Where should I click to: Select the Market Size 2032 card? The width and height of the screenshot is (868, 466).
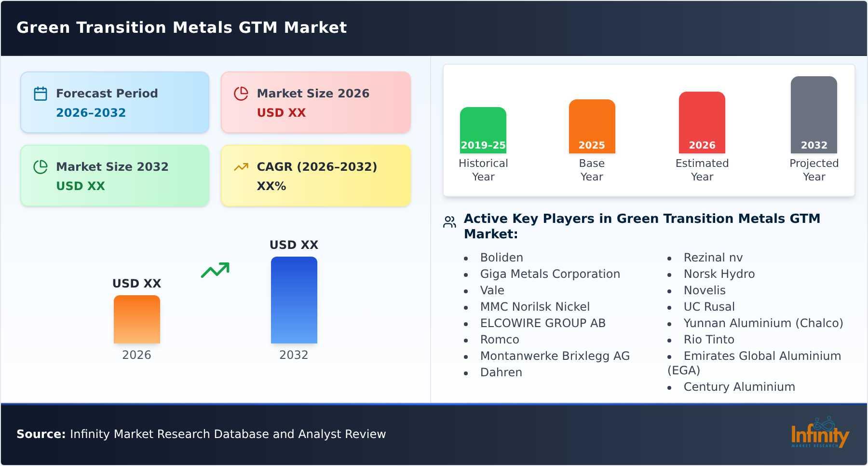coord(115,176)
